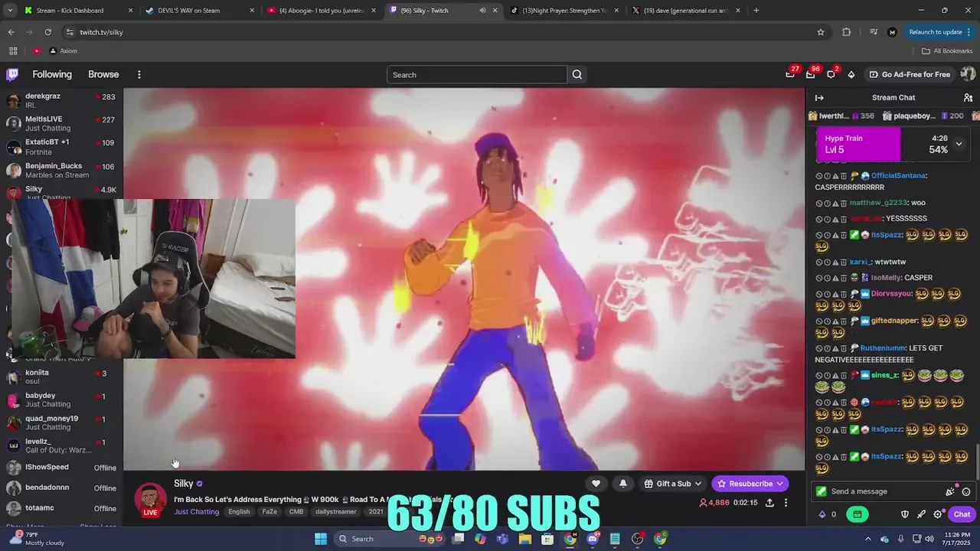Open Prime loot crown icon with 27 badge
This screenshot has height=551, width=980.
(x=790, y=74)
